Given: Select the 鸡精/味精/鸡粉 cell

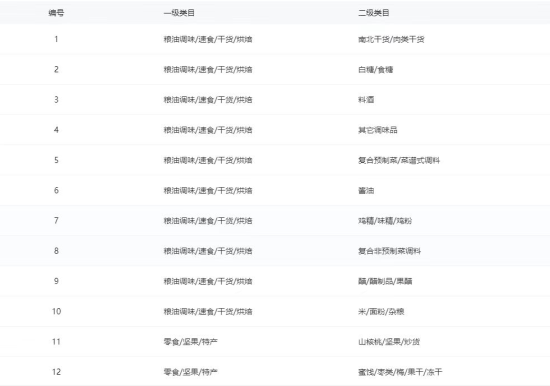Looking at the screenshot, I should [385, 221].
